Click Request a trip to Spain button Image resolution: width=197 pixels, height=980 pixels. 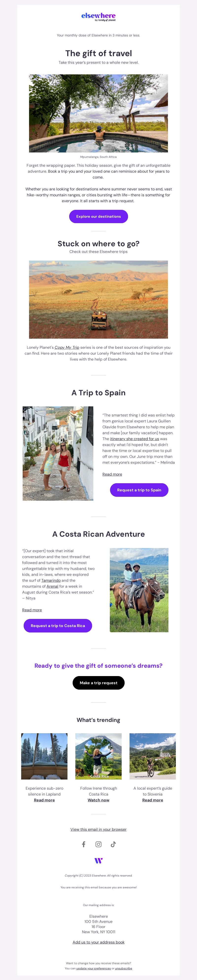[x=139, y=490]
